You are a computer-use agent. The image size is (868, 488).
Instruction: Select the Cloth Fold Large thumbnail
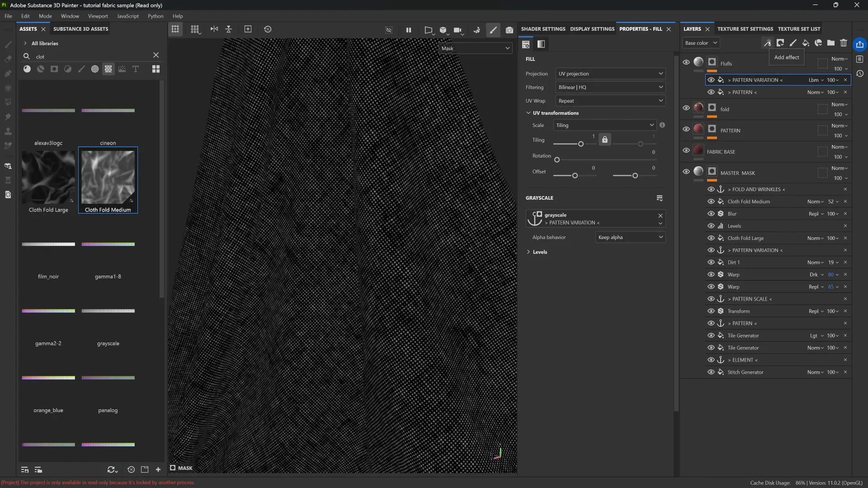pos(48,177)
